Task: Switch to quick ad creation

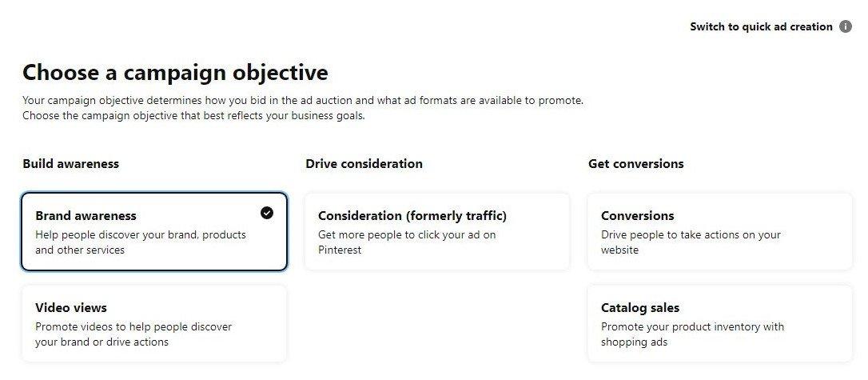Action: [761, 26]
